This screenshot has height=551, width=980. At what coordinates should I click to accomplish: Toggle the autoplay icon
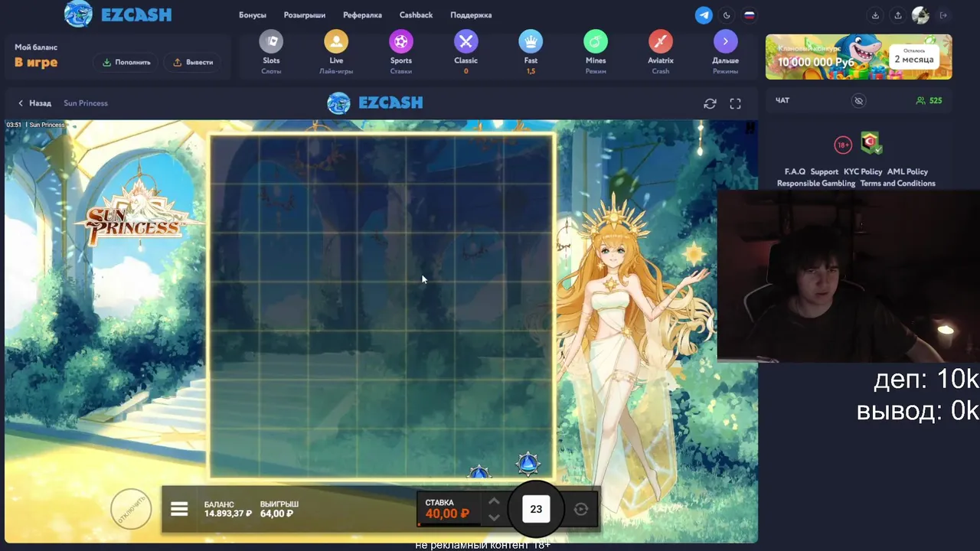click(x=581, y=509)
